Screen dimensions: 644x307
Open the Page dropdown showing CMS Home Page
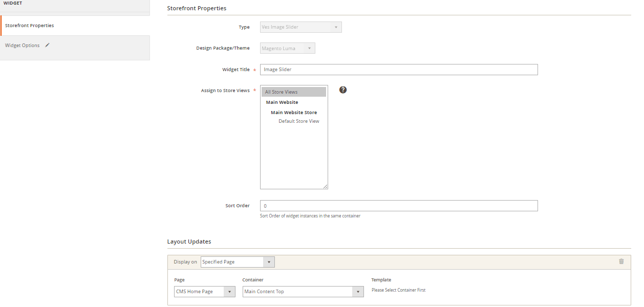[x=204, y=290]
